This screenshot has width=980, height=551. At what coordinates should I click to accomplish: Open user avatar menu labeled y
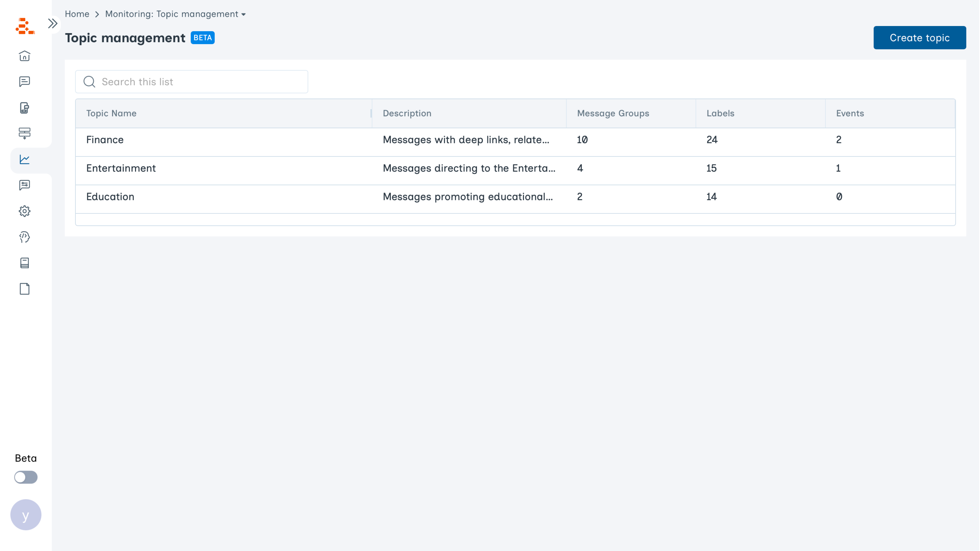click(26, 515)
